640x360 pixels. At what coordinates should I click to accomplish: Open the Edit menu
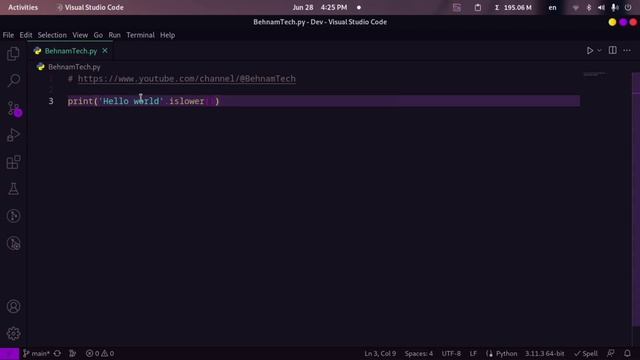[x=26, y=35]
